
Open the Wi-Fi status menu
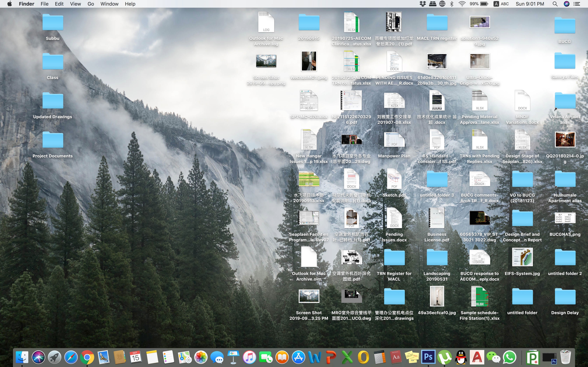pos(462,4)
